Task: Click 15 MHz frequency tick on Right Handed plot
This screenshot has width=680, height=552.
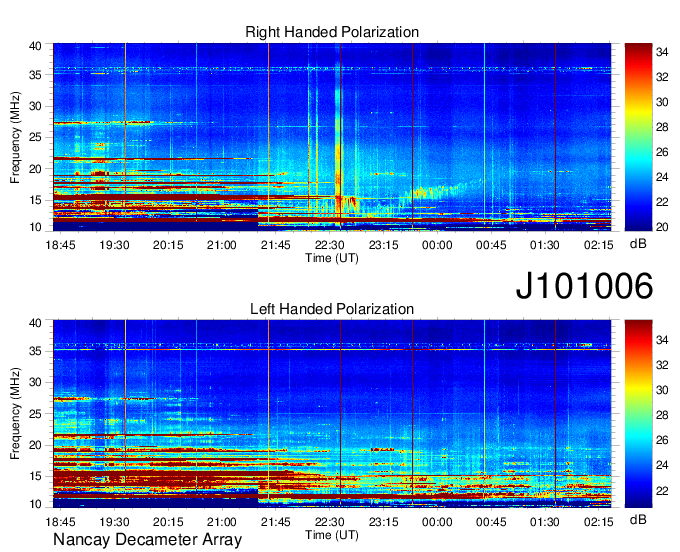Action: pyautogui.click(x=35, y=200)
